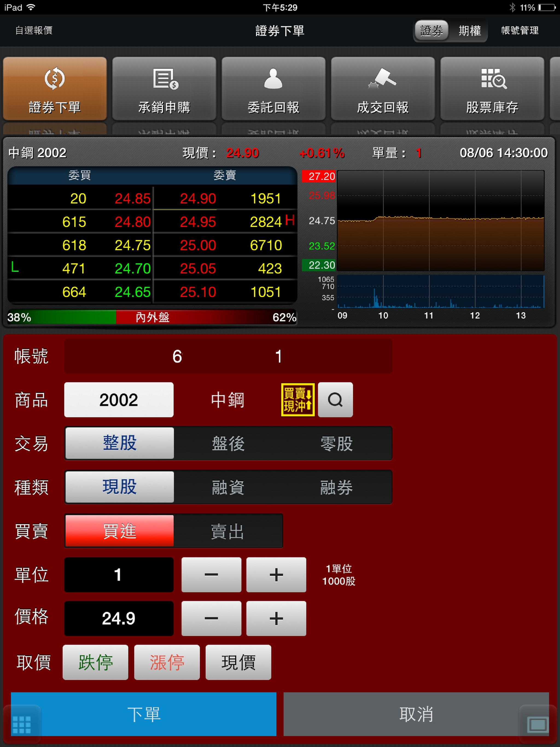
Task: Select bid price 24.70
Action: (x=132, y=269)
